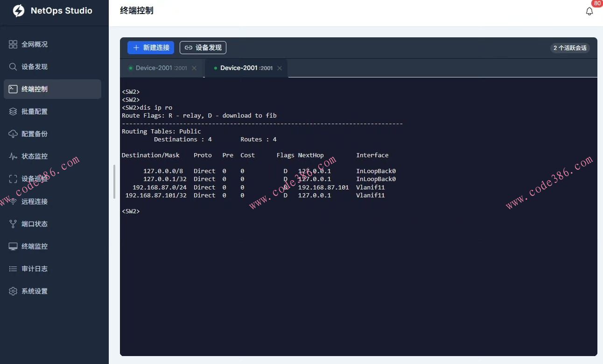The width and height of the screenshot is (603, 364).
Task: Click the last <SW2> terminal prompt
Action: (x=131, y=211)
